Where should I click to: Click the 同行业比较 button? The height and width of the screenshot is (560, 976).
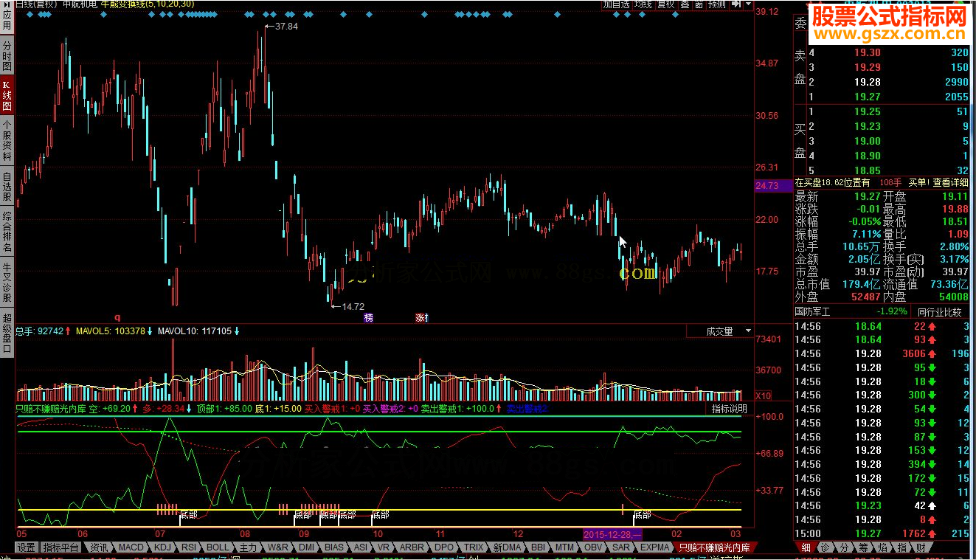pos(940,311)
